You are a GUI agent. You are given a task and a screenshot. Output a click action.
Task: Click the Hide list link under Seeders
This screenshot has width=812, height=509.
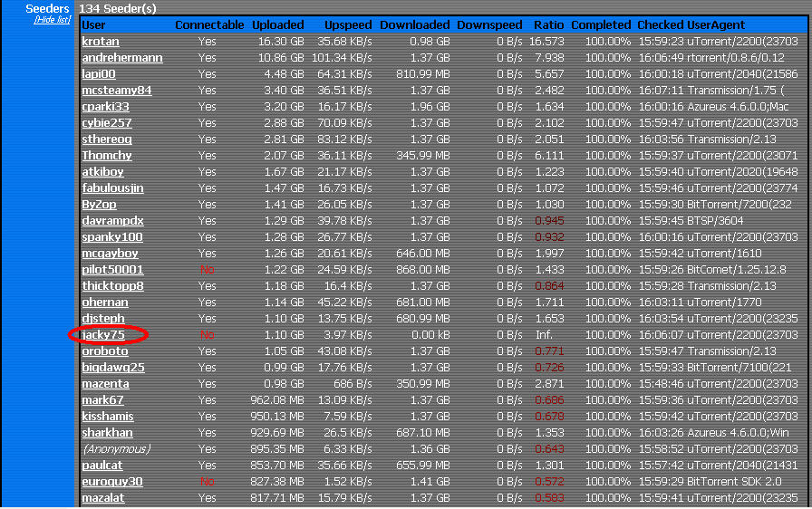click(x=52, y=19)
